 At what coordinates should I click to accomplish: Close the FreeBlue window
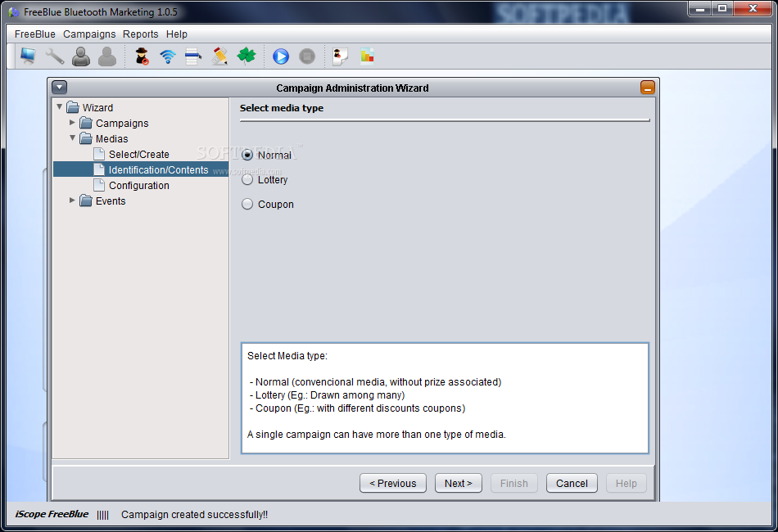[x=753, y=8]
